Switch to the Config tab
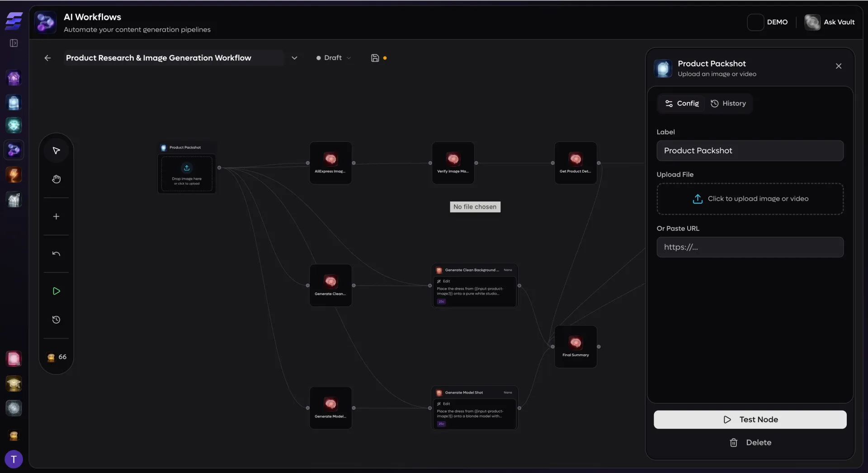Screen dimensions: 868x473 click(681, 103)
